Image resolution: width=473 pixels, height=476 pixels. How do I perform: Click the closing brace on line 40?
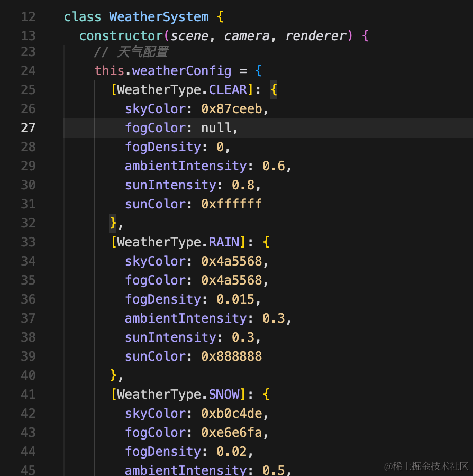tap(113, 376)
